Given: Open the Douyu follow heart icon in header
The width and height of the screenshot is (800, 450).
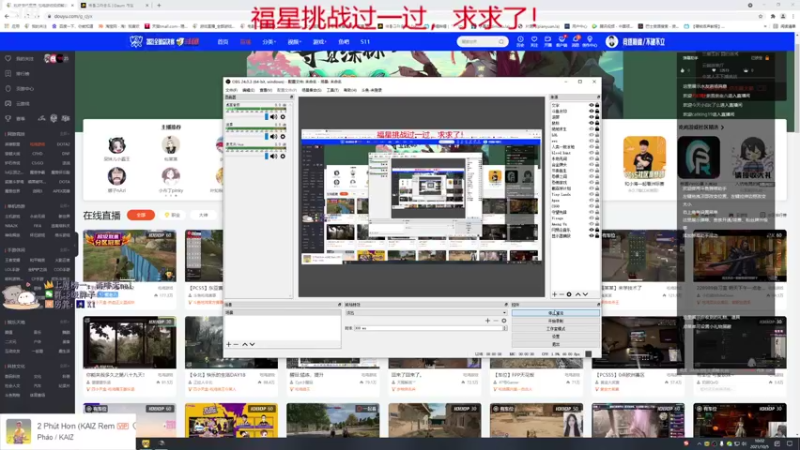Looking at the screenshot, I should pyautogui.click(x=534, y=41).
